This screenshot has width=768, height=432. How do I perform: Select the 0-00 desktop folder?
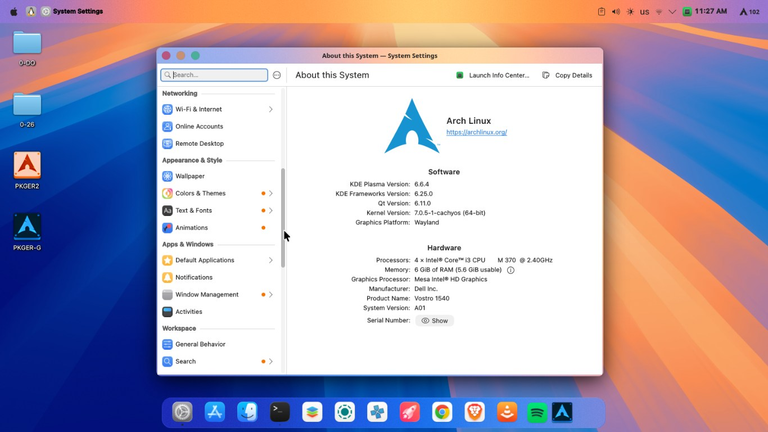tap(27, 48)
